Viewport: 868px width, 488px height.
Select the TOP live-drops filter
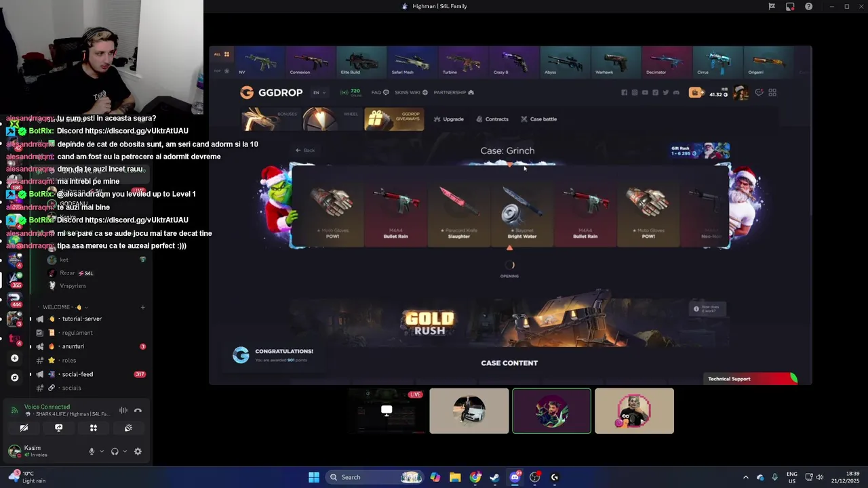(222, 70)
